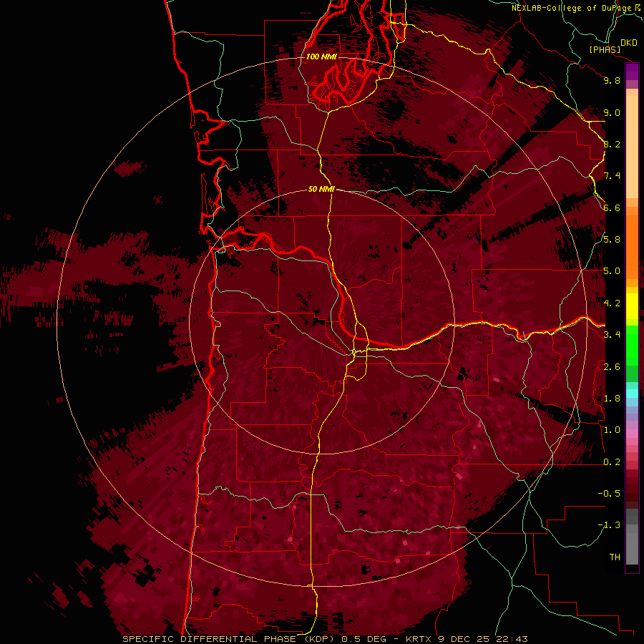Click the Specific Differential Phase KDP title text

228,639
